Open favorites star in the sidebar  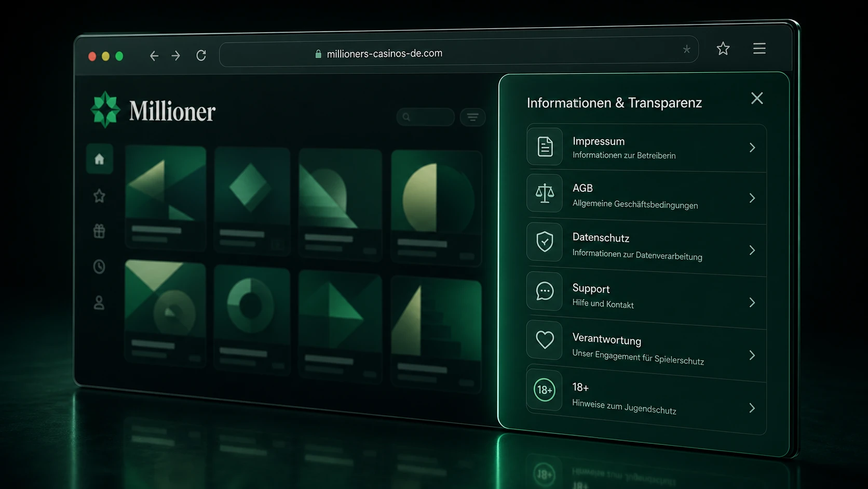[99, 196]
